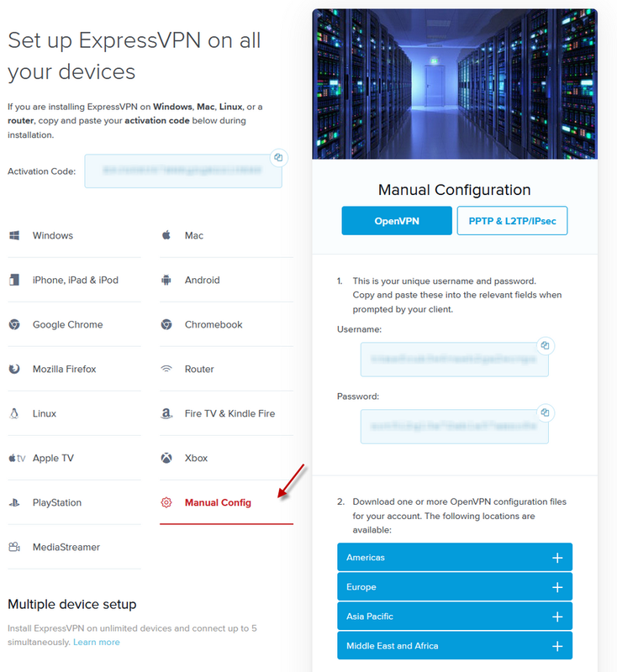Image resolution: width=617 pixels, height=672 pixels.
Task: Open the Router setup option
Action: click(x=226, y=370)
